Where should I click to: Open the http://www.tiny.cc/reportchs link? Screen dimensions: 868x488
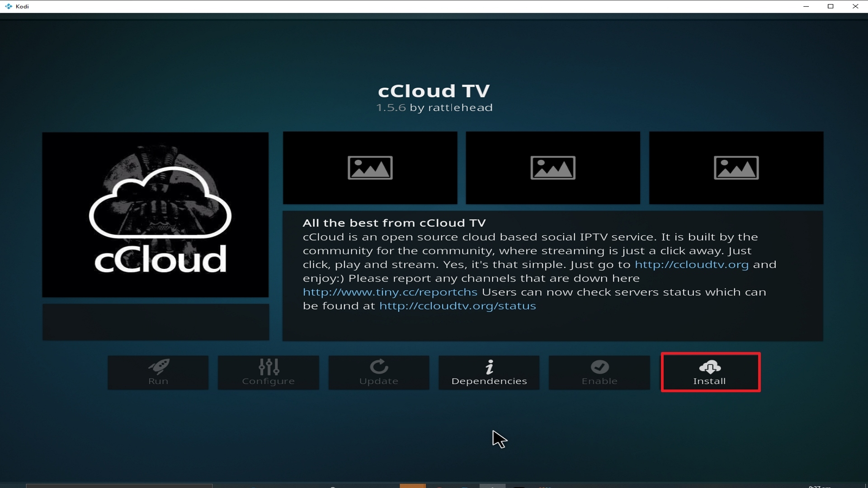click(390, 292)
